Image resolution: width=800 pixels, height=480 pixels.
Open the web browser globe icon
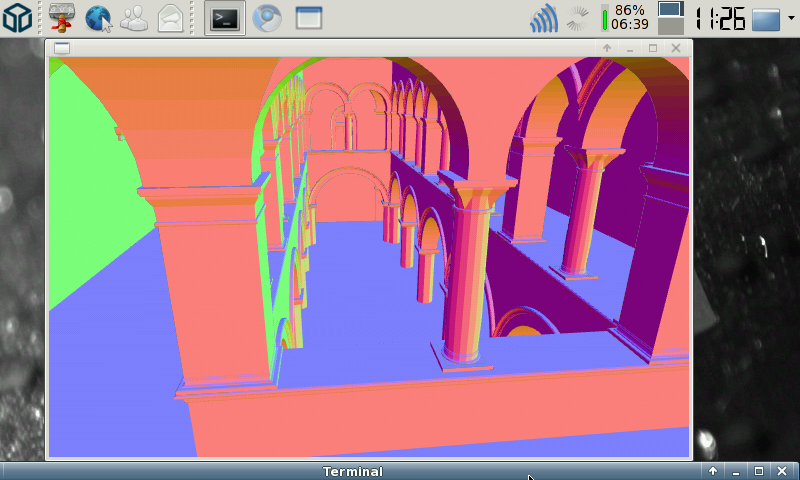click(98, 17)
